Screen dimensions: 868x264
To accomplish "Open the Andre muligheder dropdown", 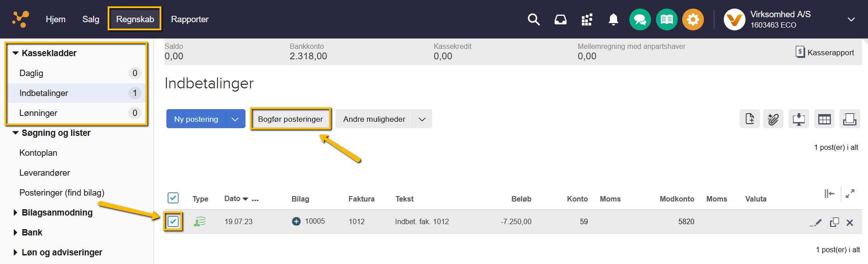I will (x=422, y=119).
